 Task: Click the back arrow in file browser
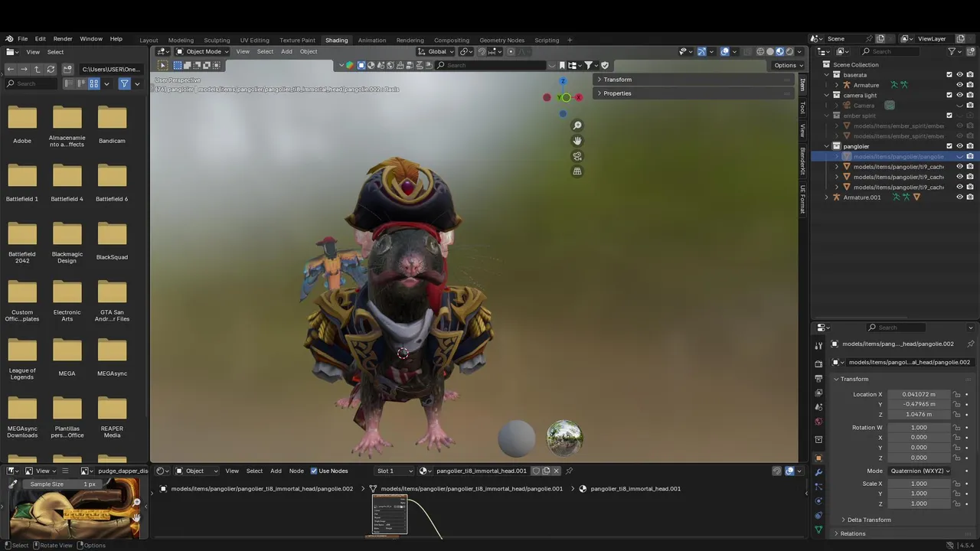click(x=10, y=69)
